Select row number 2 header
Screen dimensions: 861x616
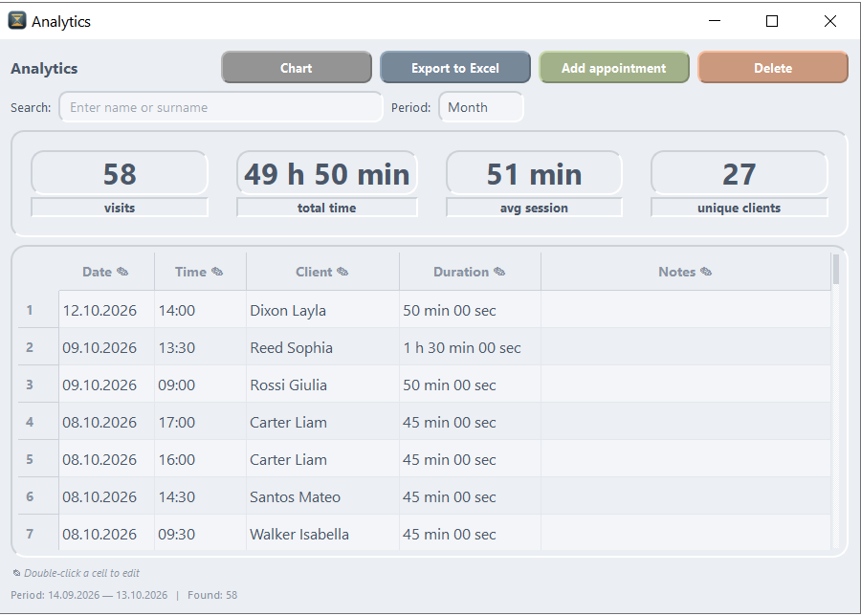pos(38,347)
